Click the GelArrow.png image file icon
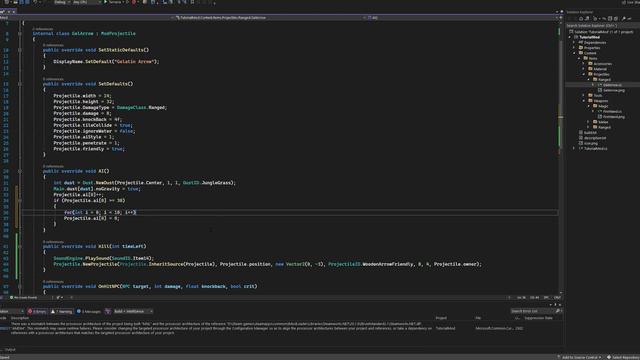Image resolution: width=640 pixels, height=360 pixels. pyautogui.click(x=600, y=90)
